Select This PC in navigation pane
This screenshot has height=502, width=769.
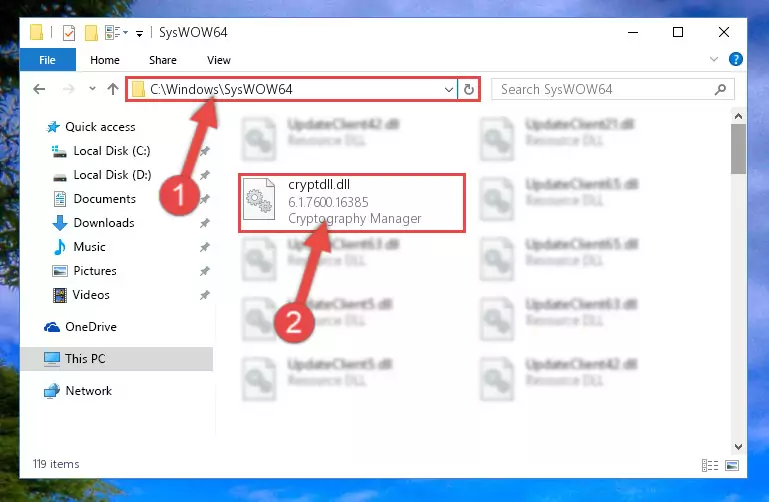[x=117, y=359]
